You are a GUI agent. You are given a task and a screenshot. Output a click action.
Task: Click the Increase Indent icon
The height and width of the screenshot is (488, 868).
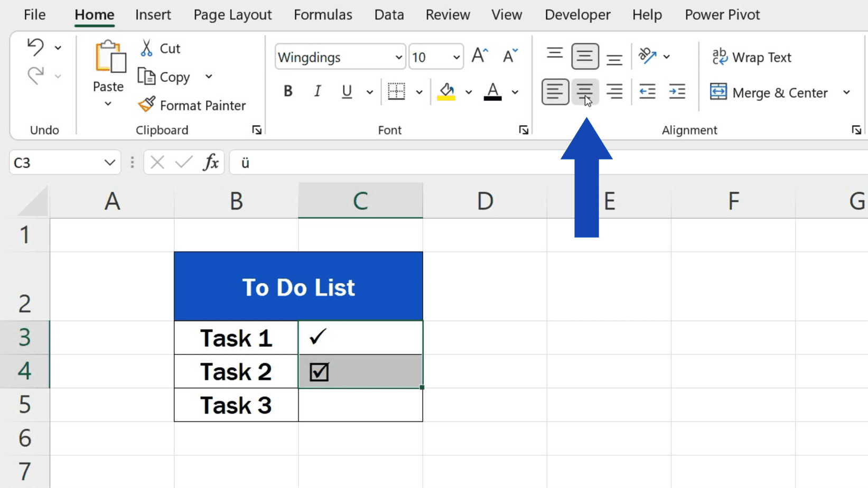click(x=678, y=91)
